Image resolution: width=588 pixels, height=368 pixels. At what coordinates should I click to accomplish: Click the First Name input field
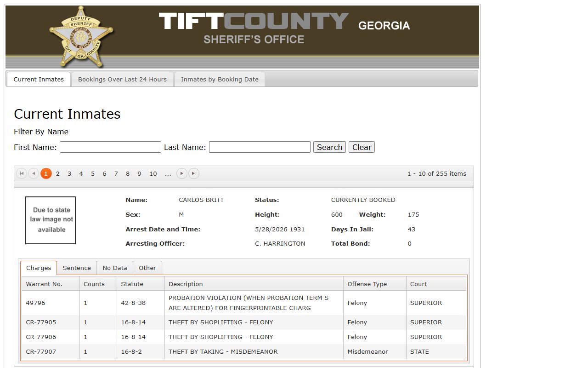(110, 147)
